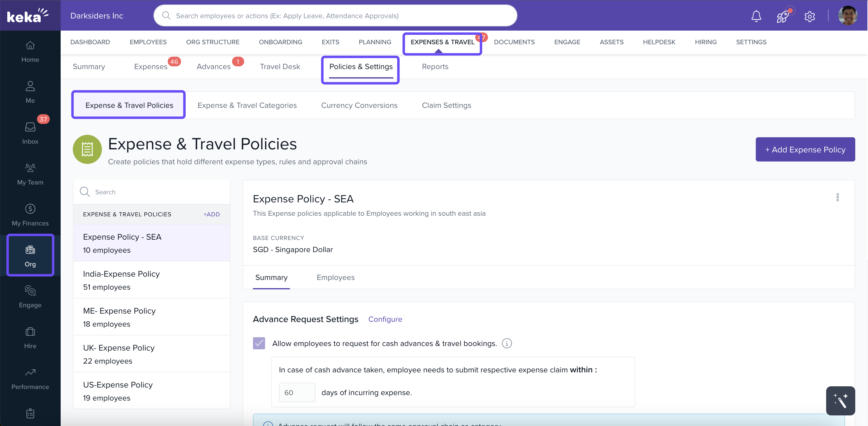The height and width of the screenshot is (426, 868).
Task: Click the +ADD link in policies list
Action: point(212,214)
